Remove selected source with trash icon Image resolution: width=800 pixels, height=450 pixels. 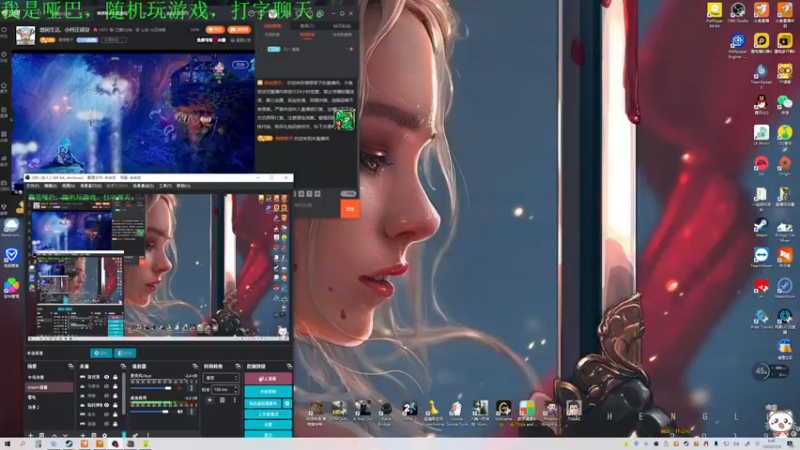coord(94,435)
